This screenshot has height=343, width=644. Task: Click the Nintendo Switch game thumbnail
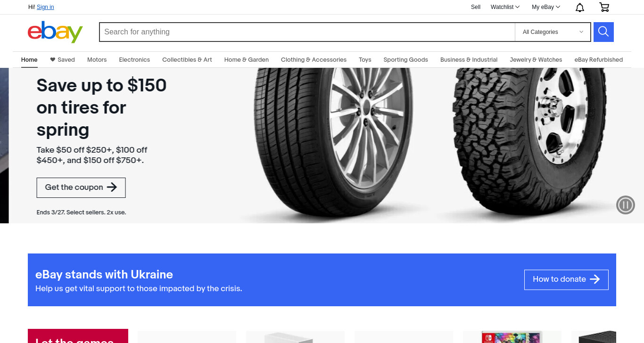coord(512,337)
